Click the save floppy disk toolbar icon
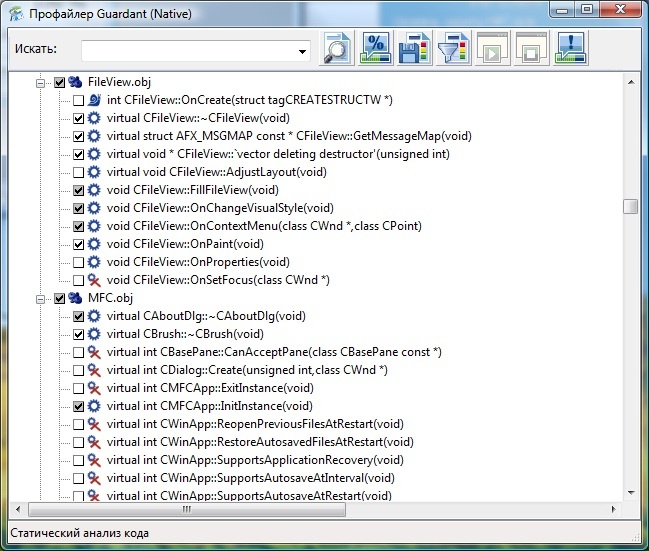The image size is (649, 551). point(413,49)
